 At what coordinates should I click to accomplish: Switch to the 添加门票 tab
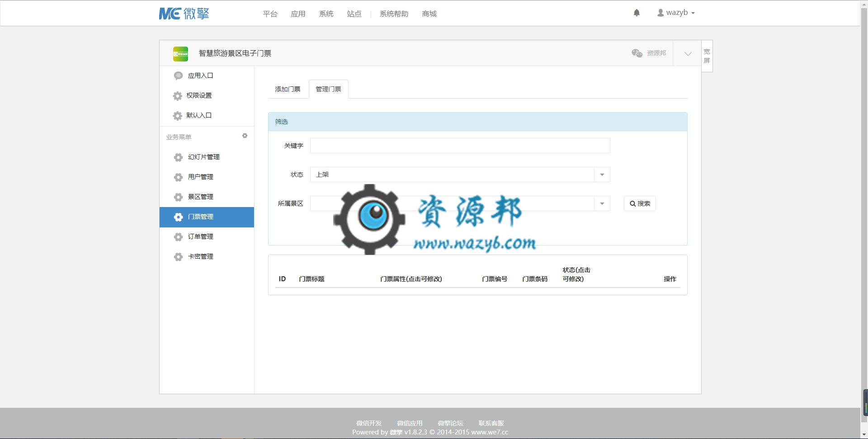(288, 89)
